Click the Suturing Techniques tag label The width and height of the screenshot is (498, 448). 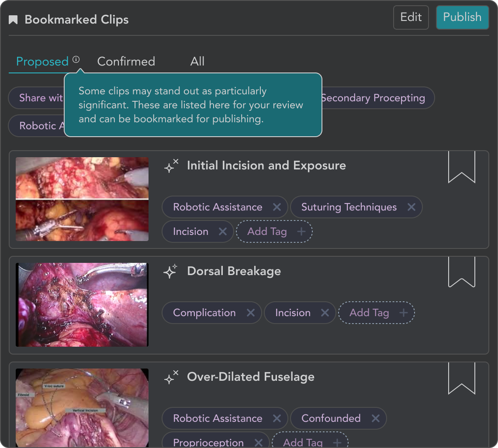349,207
